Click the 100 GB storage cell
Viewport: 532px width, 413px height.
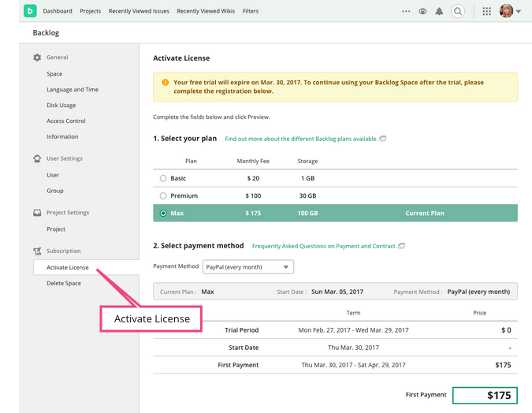(307, 213)
